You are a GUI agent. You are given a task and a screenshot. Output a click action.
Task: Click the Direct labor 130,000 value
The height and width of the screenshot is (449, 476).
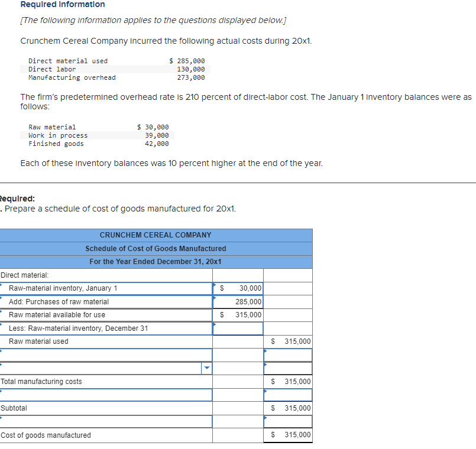(x=191, y=69)
